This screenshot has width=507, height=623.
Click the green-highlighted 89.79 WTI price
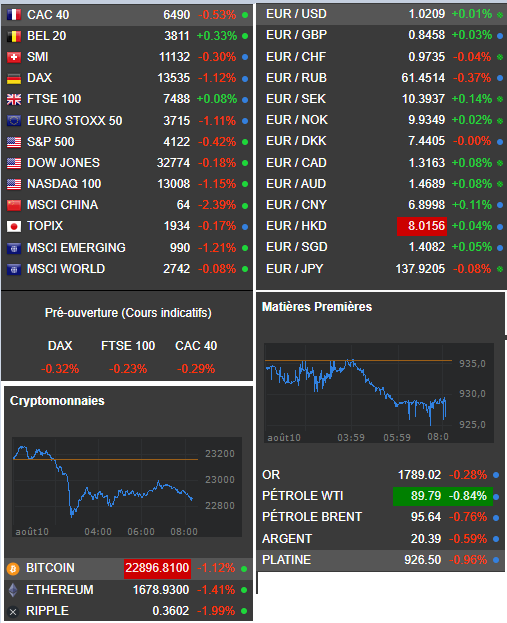426,496
